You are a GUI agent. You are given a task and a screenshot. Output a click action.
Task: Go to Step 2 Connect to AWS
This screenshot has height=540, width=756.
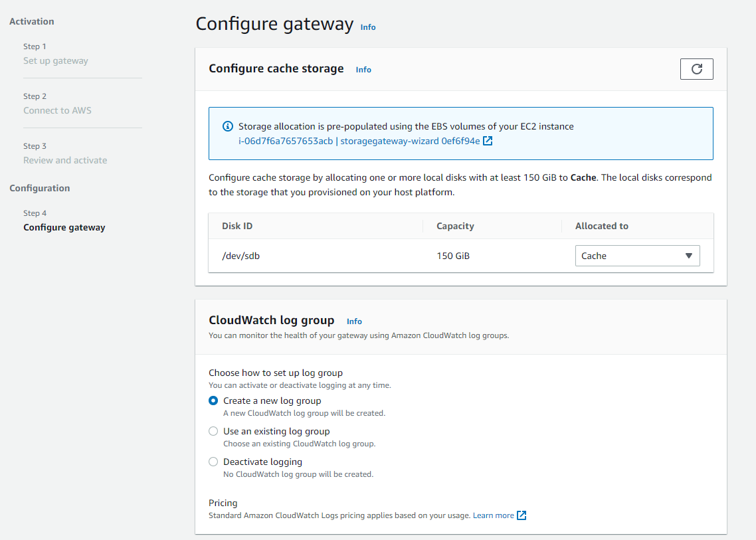tap(57, 110)
